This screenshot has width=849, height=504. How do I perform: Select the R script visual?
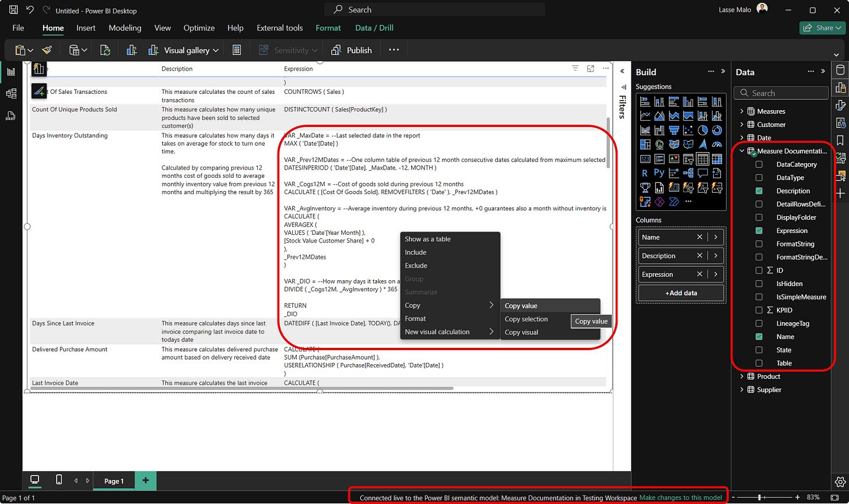pos(645,173)
